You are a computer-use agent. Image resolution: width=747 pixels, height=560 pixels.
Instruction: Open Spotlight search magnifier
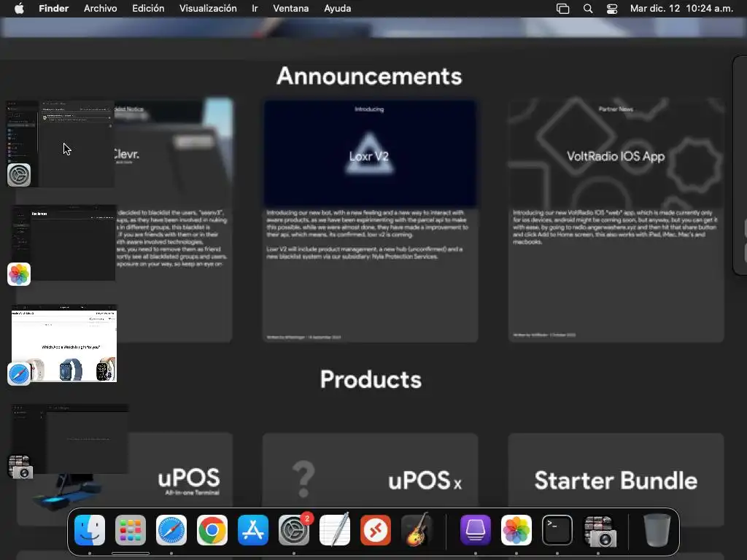click(x=588, y=9)
